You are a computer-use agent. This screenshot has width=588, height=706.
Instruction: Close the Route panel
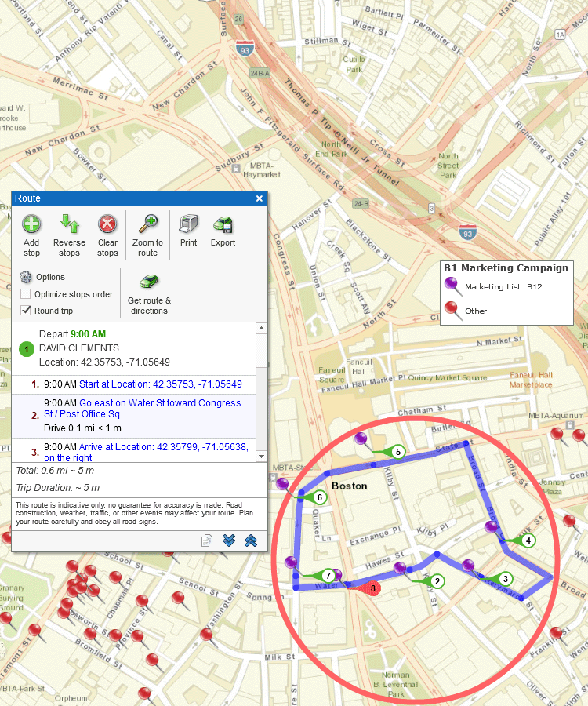pyautogui.click(x=260, y=198)
